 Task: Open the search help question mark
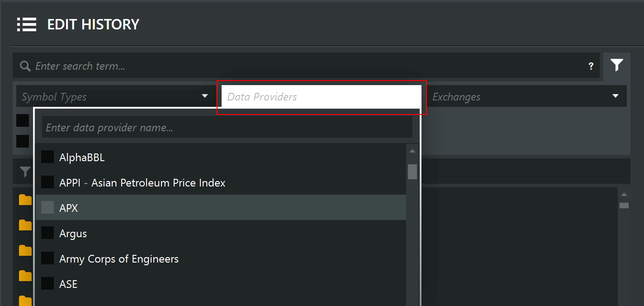tap(591, 66)
